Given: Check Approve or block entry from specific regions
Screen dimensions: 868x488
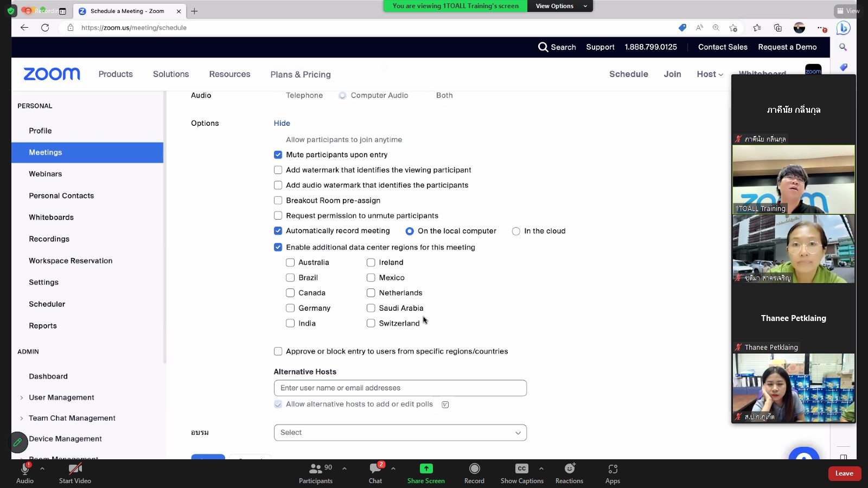Looking at the screenshot, I should coord(278,351).
